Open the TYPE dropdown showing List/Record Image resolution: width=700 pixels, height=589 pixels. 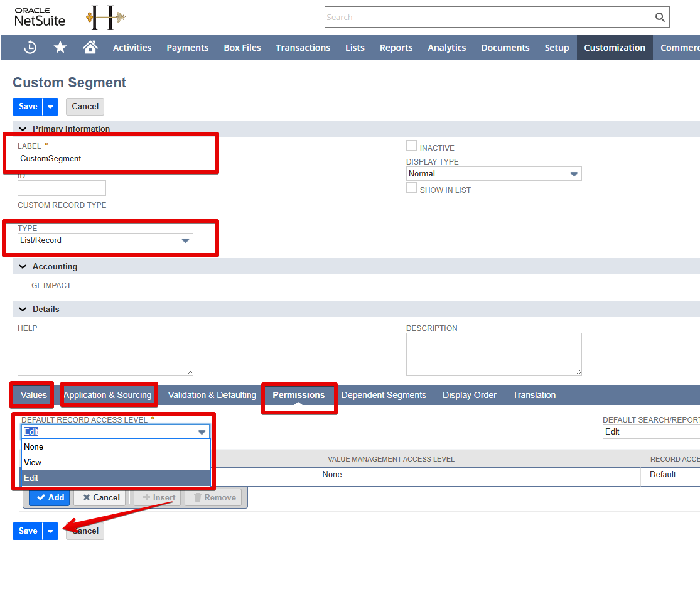tap(185, 240)
